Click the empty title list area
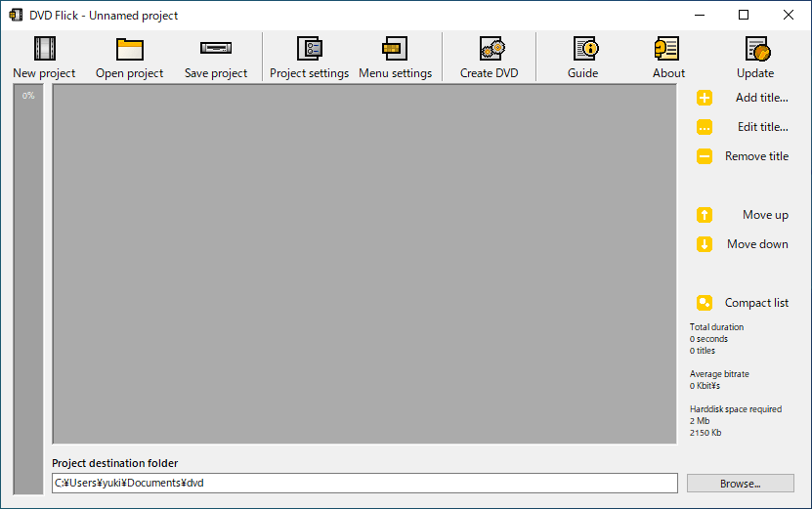The width and height of the screenshot is (812, 509). pos(364,264)
